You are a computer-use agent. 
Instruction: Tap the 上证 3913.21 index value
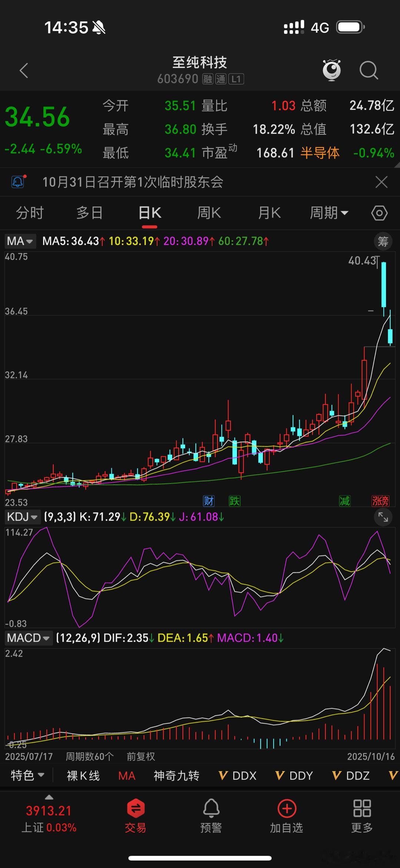[x=49, y=811]
